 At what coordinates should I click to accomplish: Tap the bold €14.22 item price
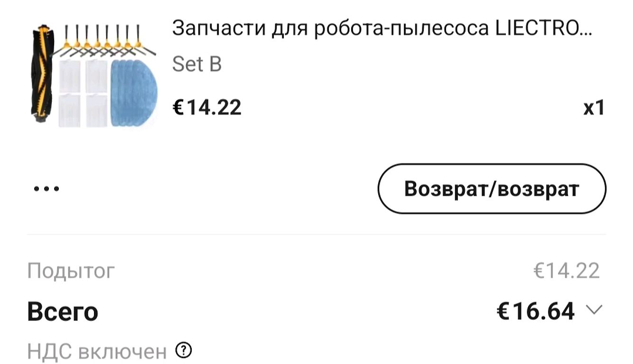[206, 107]
